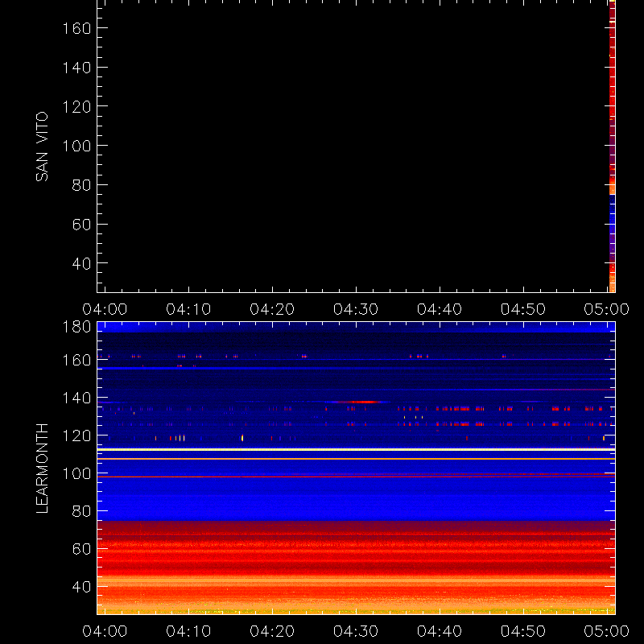644x644 pixels.
Task: Click the 80 tick label on the Learmonth axis
Action: 81,511
